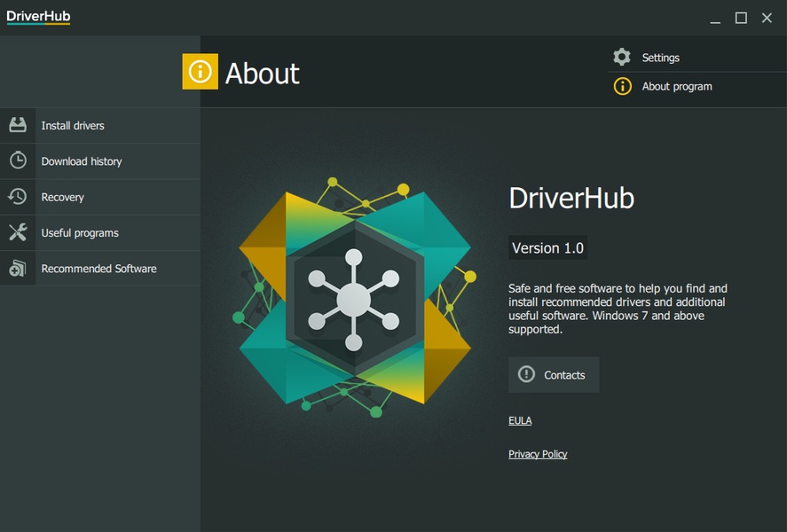Viewport: 787px width, 532px height.
Task: Open Settings from the top-right menu
Action: tap(661, 58)
